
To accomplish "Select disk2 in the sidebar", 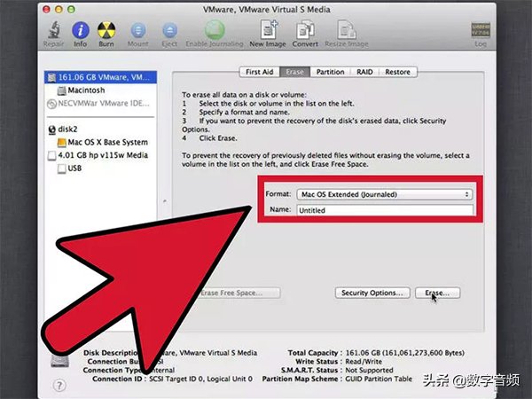I will [63, 129].
